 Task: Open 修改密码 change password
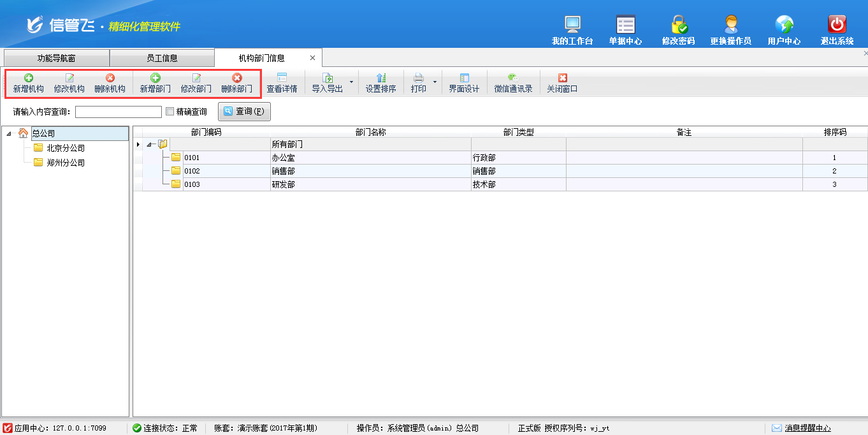tap(678, 31)
